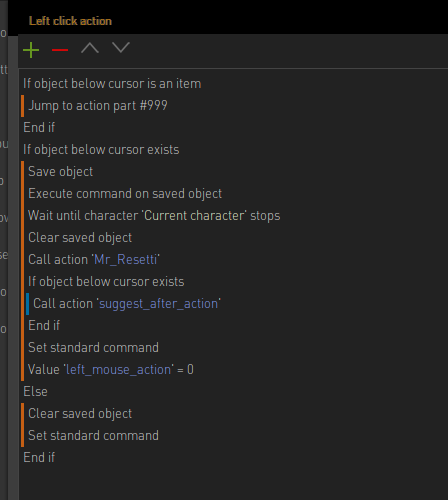The width and height of the screenshot is (448, 500).
Task: Click the 'Left click action' header title
Action: click(70, 21)
